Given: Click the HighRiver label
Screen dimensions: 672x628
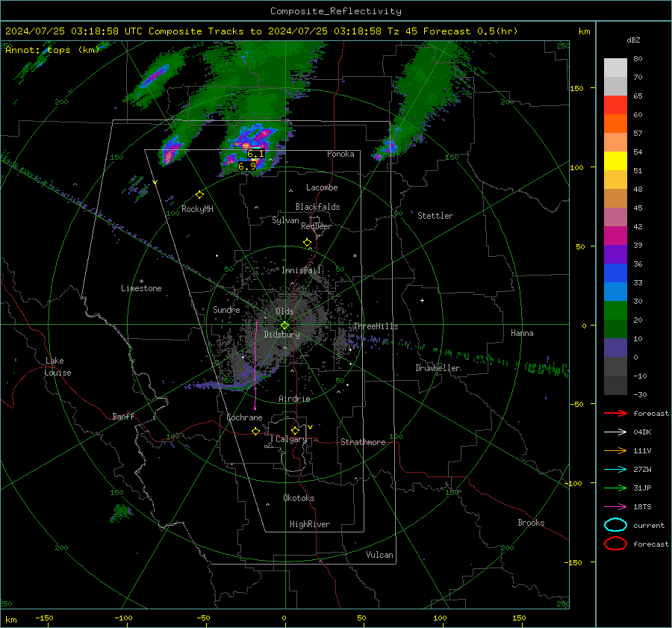Looking at the screenshot, I should (310, 524).
